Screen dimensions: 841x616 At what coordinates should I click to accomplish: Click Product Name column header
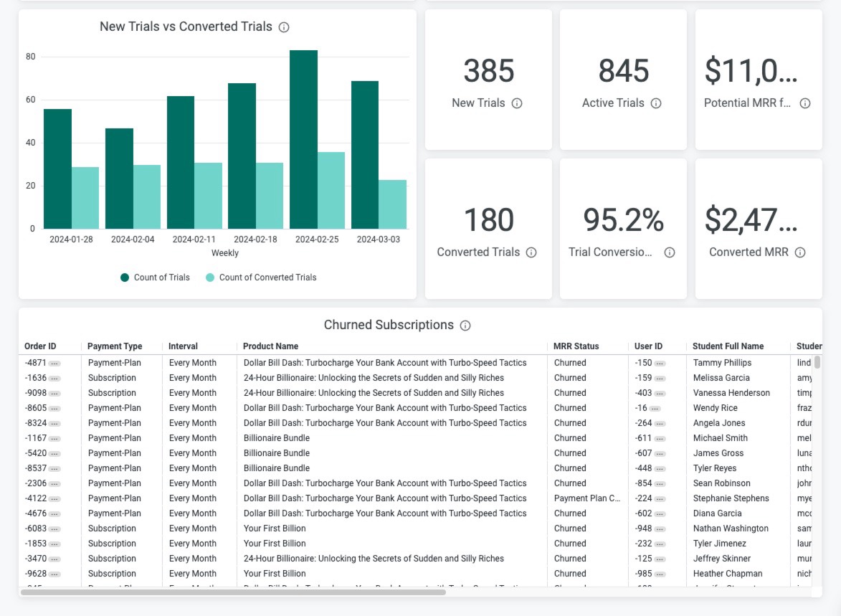pyautogui.click(x=270, y=346)
